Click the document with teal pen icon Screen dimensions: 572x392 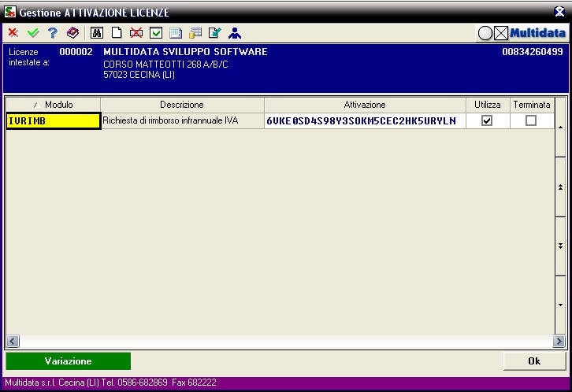pyautogui.click(x=214, y=33)
